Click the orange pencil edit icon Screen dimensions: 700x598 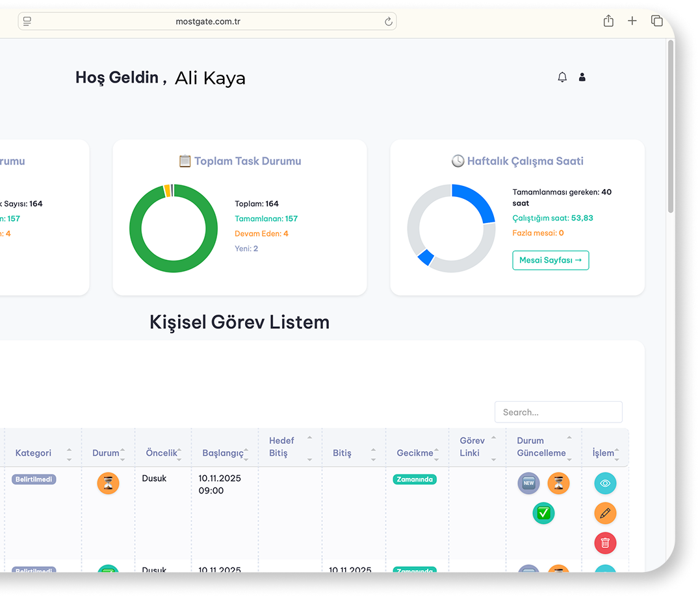pyautogui.click(x=605, y=513)
